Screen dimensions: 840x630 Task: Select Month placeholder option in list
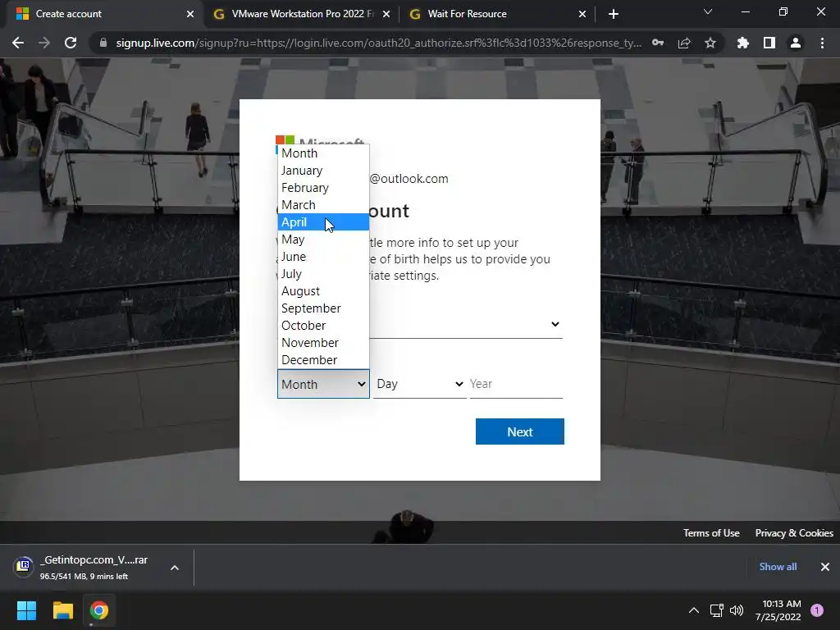[x=323, y=153]
